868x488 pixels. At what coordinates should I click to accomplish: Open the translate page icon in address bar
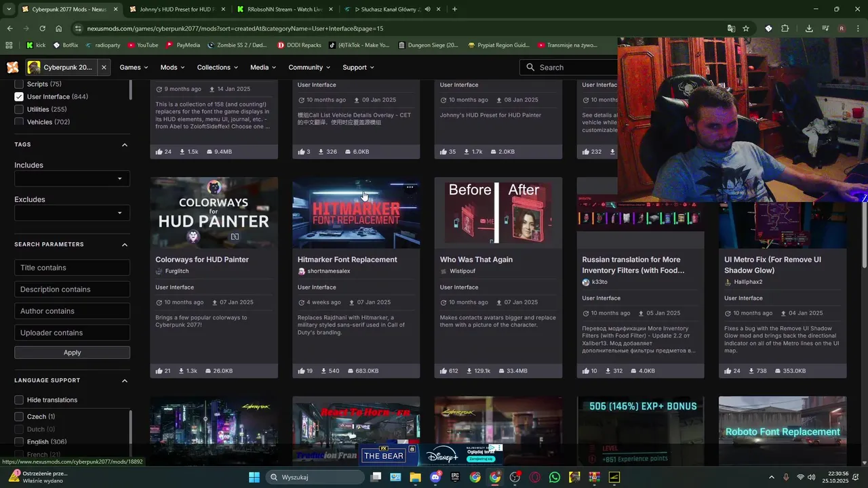tap(731, 28)
